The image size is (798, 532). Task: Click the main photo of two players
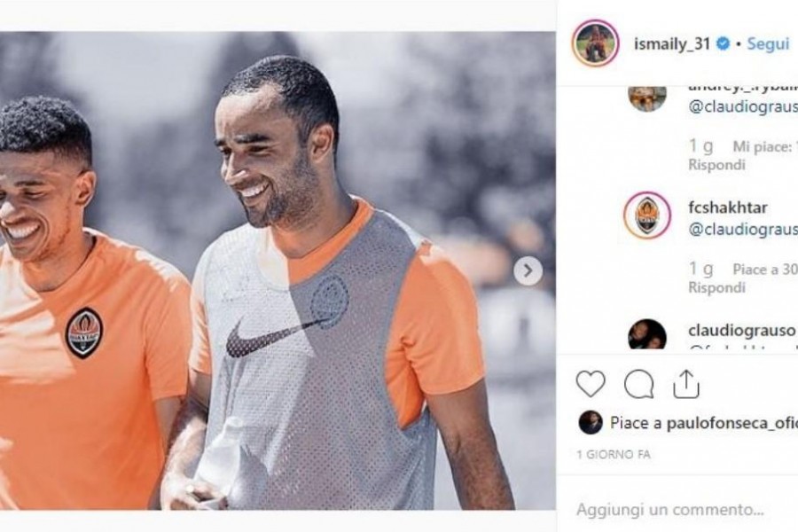[x=278, y=270]
